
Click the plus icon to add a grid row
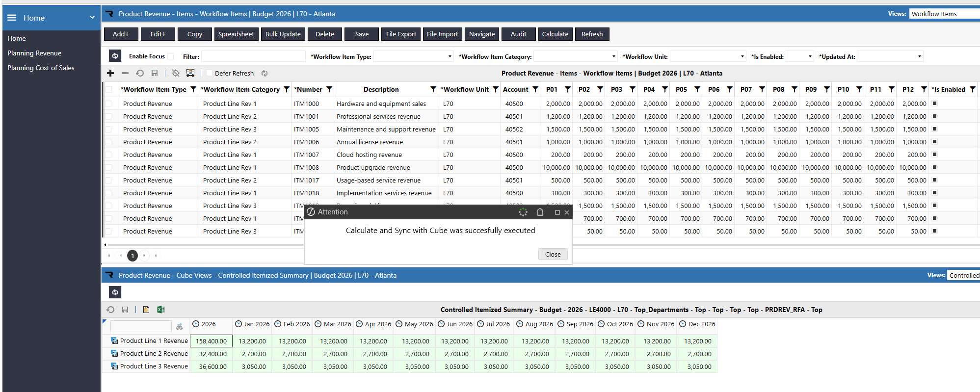point(110,73)
